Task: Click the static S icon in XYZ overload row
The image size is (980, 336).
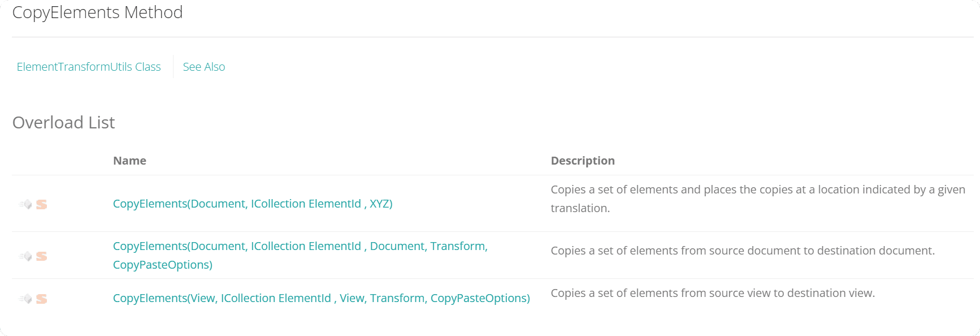Action: pos(41,204)
